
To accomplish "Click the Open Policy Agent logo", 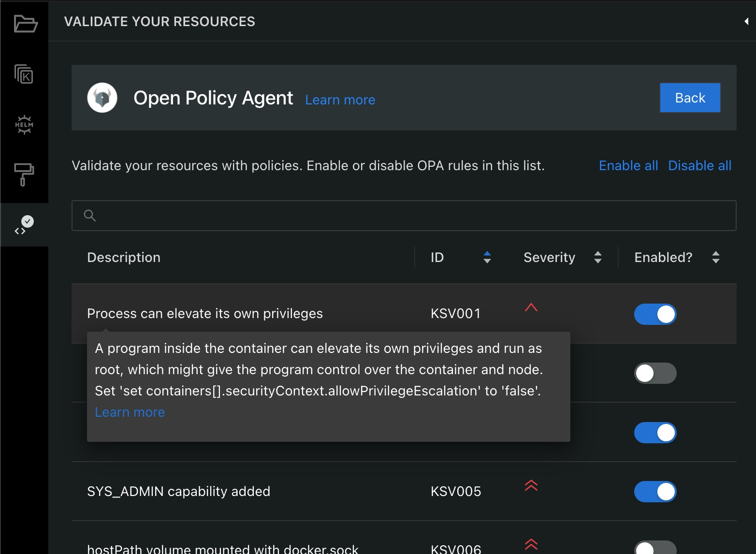I will pyautogui.click(x=102, y=98).
